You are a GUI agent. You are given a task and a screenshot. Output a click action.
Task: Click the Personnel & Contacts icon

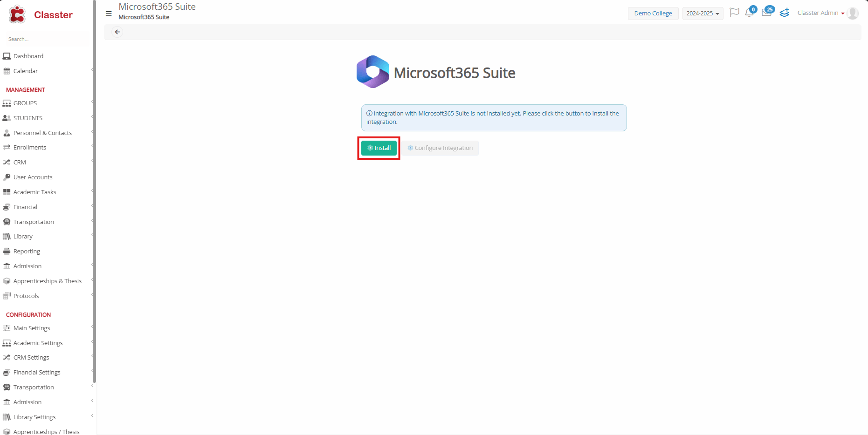pos(7,133)
